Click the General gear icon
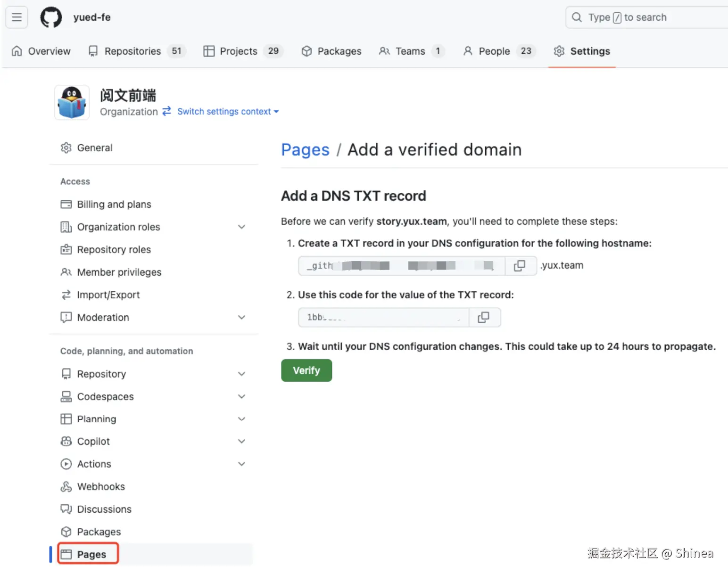This screenshot has height=574, width=728. pyautogui.click(x=66, y=148)
